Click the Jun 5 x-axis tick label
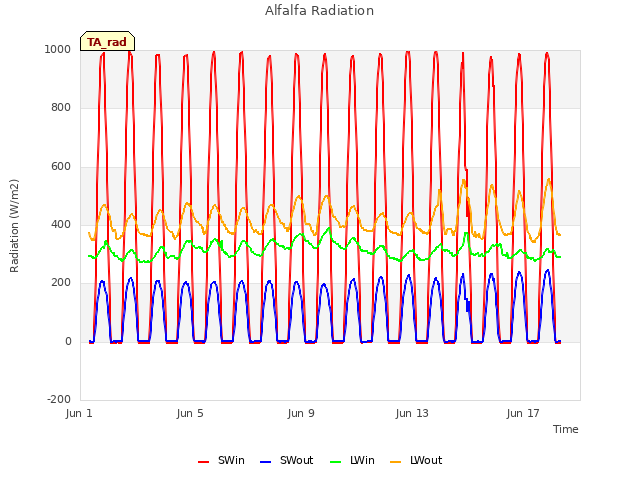The width and height of the screenshot is (640, 480). [x=190, y=413]
